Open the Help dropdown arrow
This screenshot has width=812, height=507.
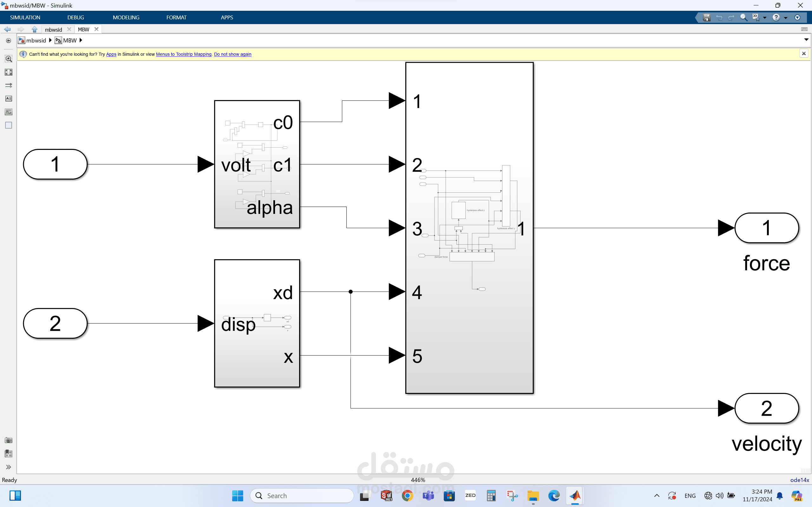785,18
